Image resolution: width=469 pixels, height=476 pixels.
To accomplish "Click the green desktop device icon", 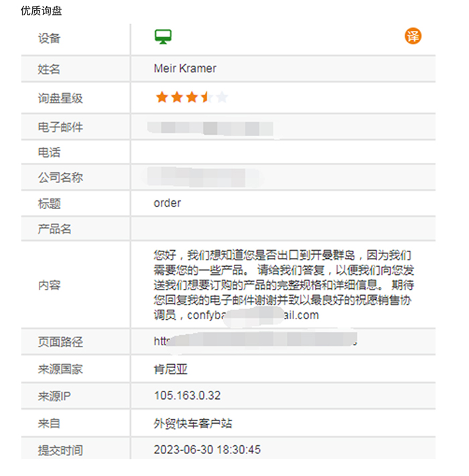I will 163,37.
